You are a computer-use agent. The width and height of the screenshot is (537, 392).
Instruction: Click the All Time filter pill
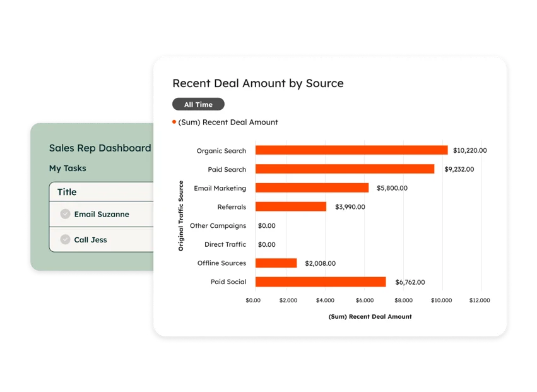click(198, 105)
